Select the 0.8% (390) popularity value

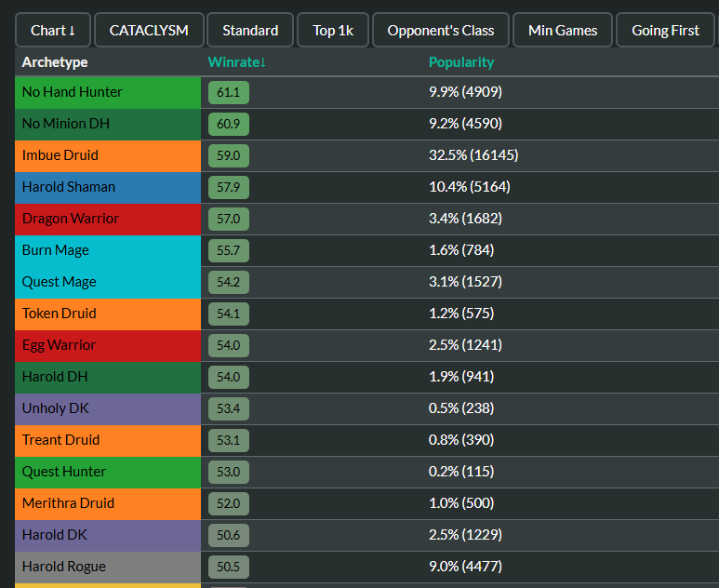tap(461, 440)
